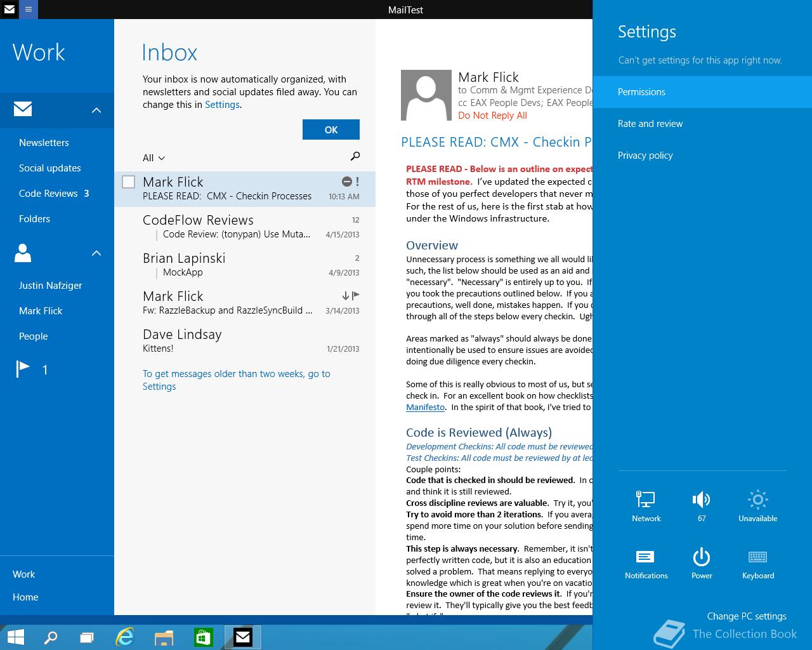
Task: Open Brian Lapinski MockApp conversation
Action: [245, 264]
